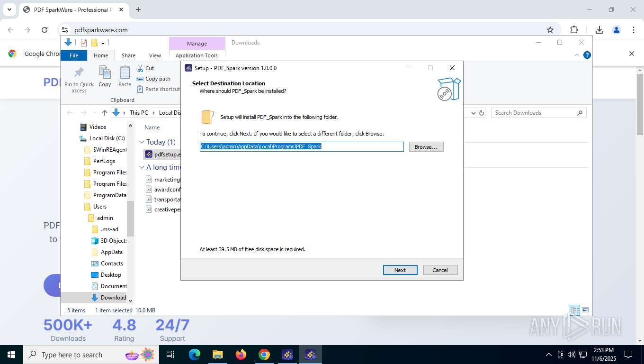Image resolution: width=644 pixels, height=364 pixels.
Task: Click Paste icon in ribbon
Action: click(x=125, y=77)
